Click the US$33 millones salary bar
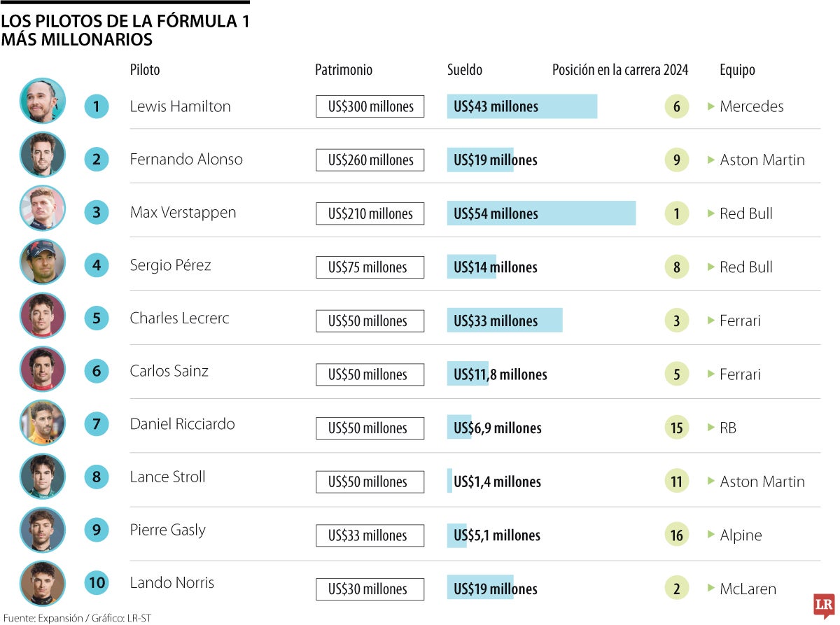The width and height of the screenshot is (840, 625). [505, 321]
